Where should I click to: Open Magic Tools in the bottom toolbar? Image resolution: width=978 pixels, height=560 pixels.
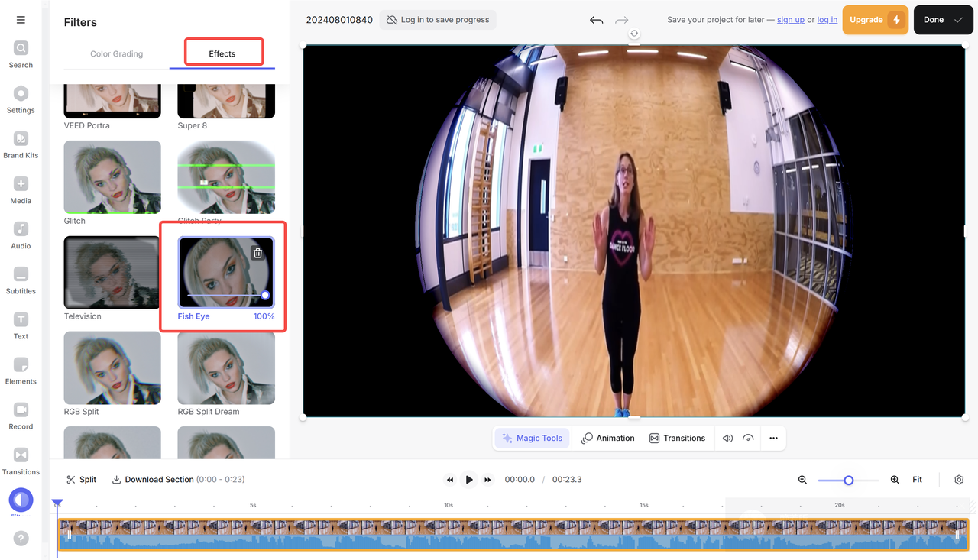tap(532, 438)
